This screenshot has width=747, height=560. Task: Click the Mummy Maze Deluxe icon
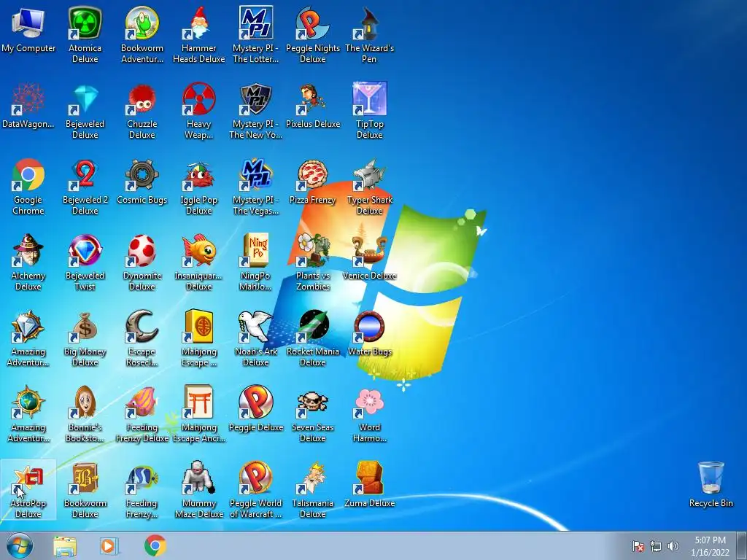click(198, 478)
